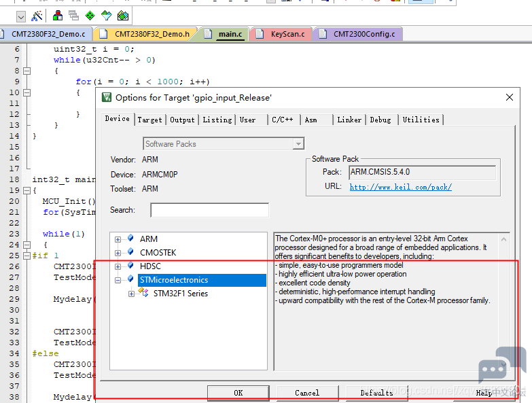Switch to the Utilities tab

[x=421, y=120]
